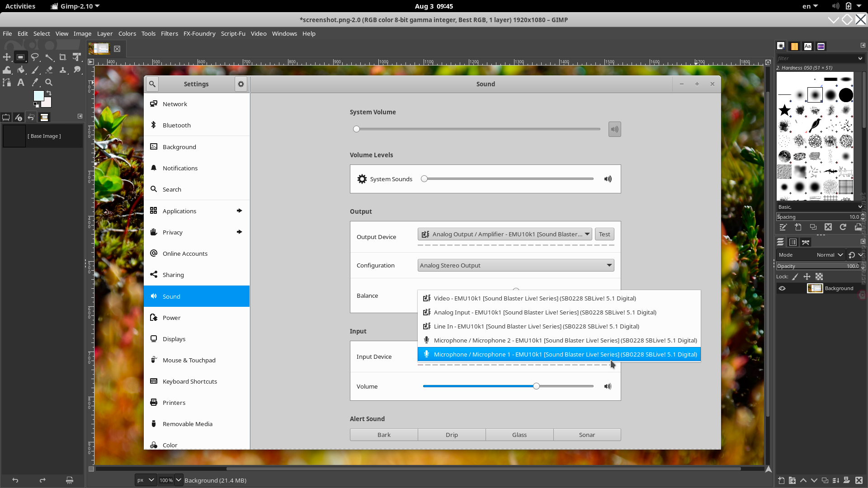Switch to the Fonts tab
The height and width of the screenshot is (488, 868).
click(808, 46)
